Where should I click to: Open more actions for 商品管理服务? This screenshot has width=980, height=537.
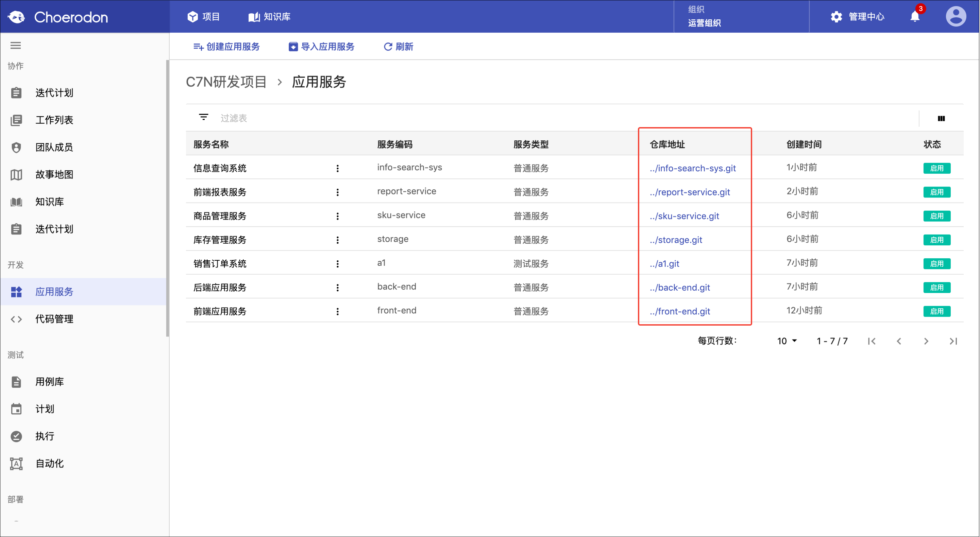pyautogui.click(x=337, y=216)
